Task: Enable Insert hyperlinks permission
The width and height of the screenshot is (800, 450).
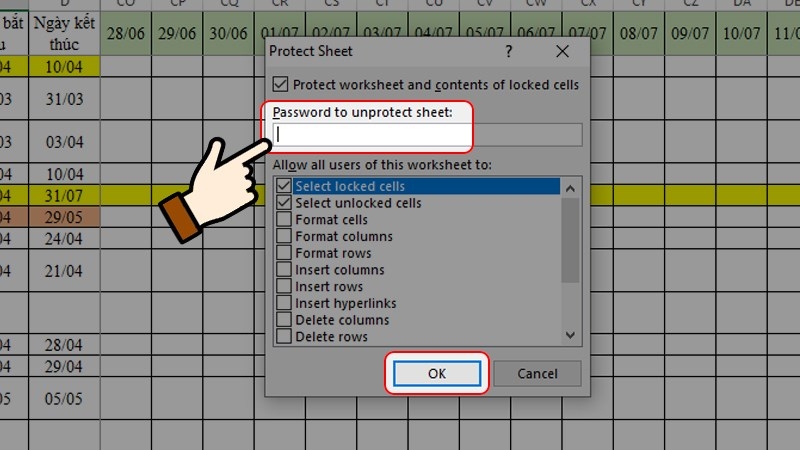Action: [284, 303]
